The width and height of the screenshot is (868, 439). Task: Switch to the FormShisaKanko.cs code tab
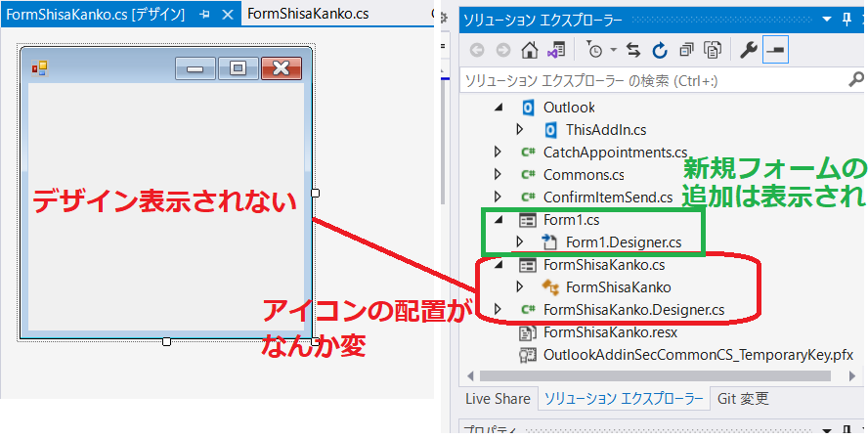(308, 14)
